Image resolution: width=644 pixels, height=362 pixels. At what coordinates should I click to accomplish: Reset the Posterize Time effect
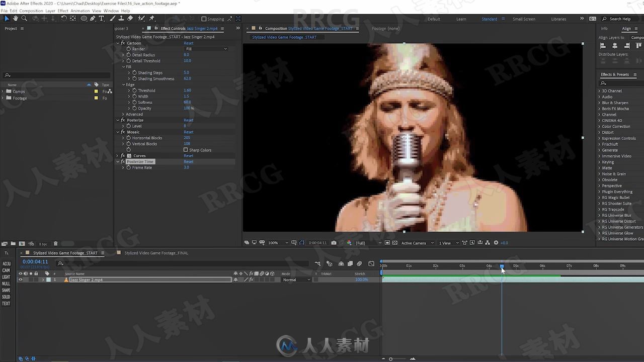tap(188, 162)
